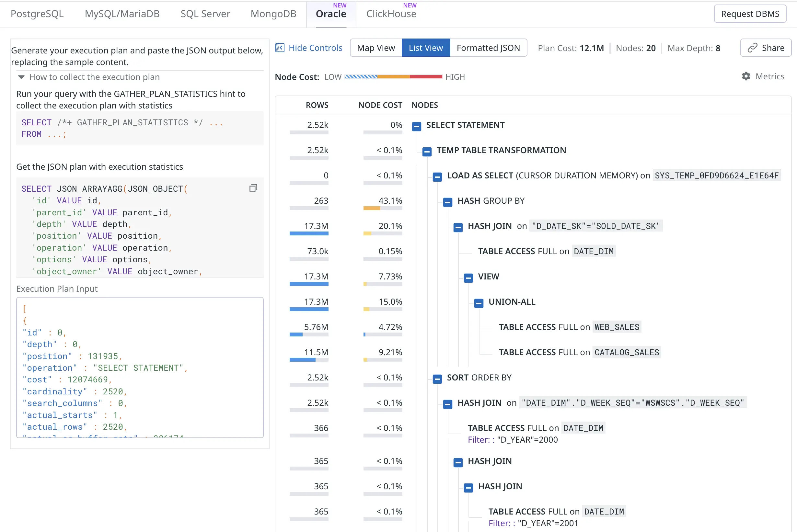Click the Hide Controls panel icon
This screenshot has height=532, width=797.
point(280,48)
